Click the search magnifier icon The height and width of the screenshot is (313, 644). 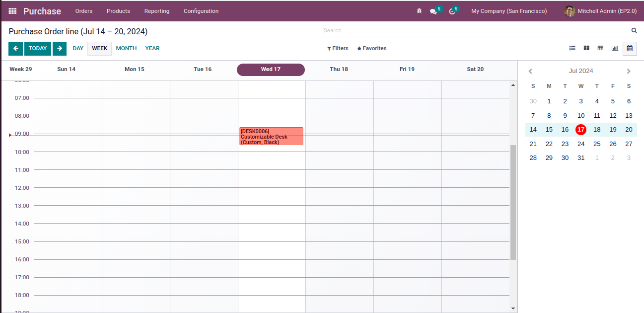click(634, 30)
